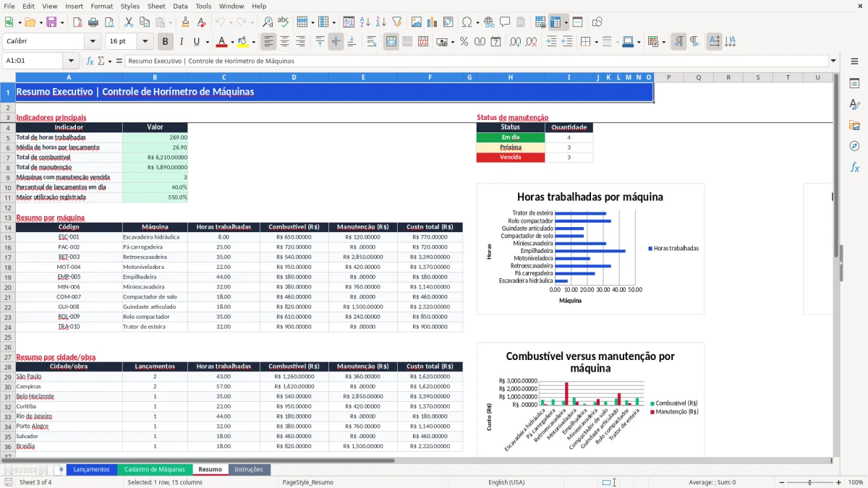Toggle Left-To-Right text direction
The image size is (868, 488).
tap(678, 42)
